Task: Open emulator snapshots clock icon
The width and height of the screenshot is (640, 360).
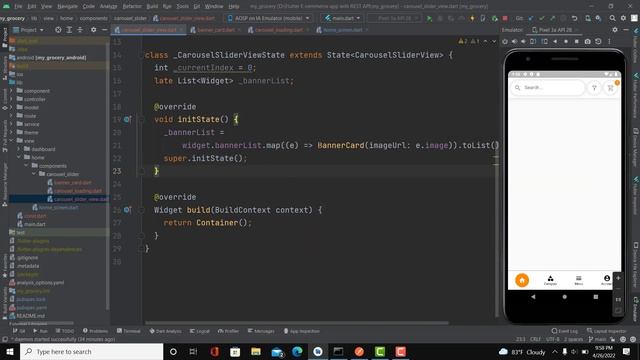Action: point(598,42)
